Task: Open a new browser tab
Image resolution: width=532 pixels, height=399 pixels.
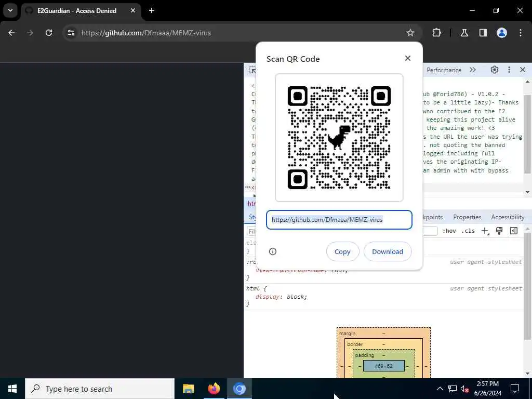Action: coord(152,10)
